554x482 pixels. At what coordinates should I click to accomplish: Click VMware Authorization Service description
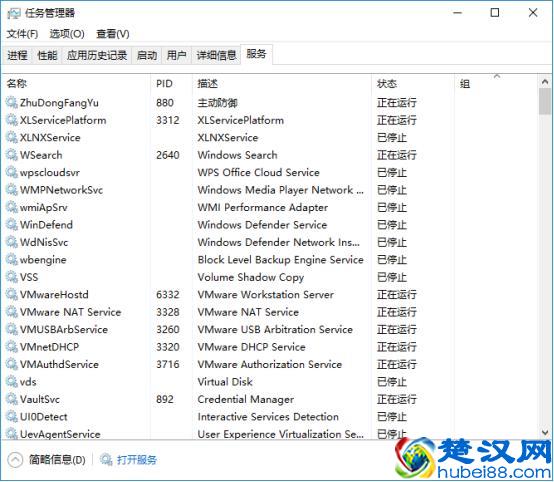click(x=270, y=364)
